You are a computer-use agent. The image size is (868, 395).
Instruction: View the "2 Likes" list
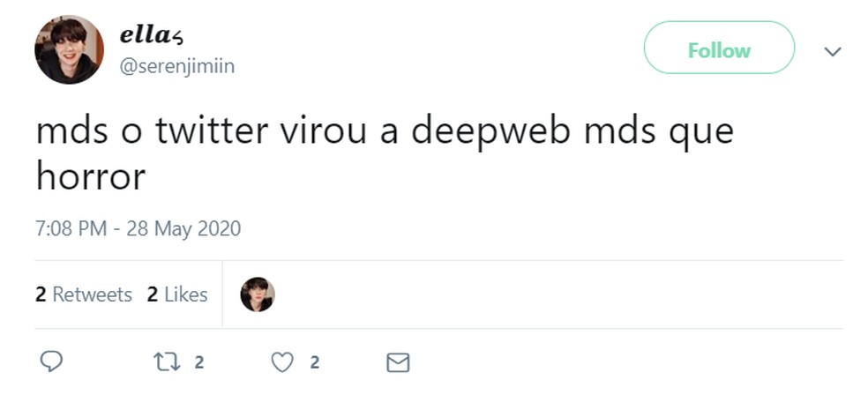click(177, 294)
